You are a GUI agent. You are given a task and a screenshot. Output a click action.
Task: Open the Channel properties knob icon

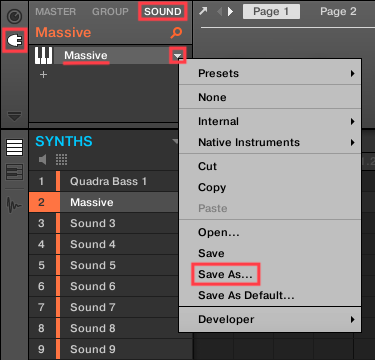[x=14, y=16]
